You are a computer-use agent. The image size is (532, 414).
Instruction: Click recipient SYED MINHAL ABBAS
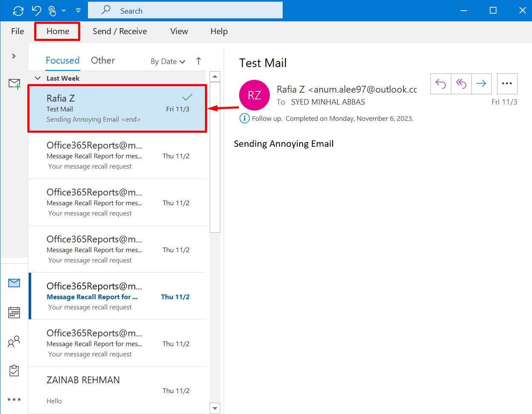(328, 102)
